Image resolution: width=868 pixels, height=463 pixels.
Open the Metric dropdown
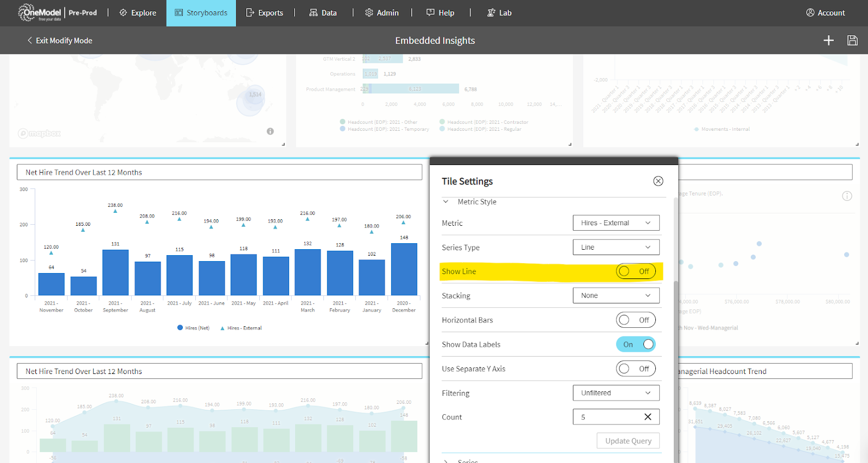pyautogui.click(x=616, y=223)
